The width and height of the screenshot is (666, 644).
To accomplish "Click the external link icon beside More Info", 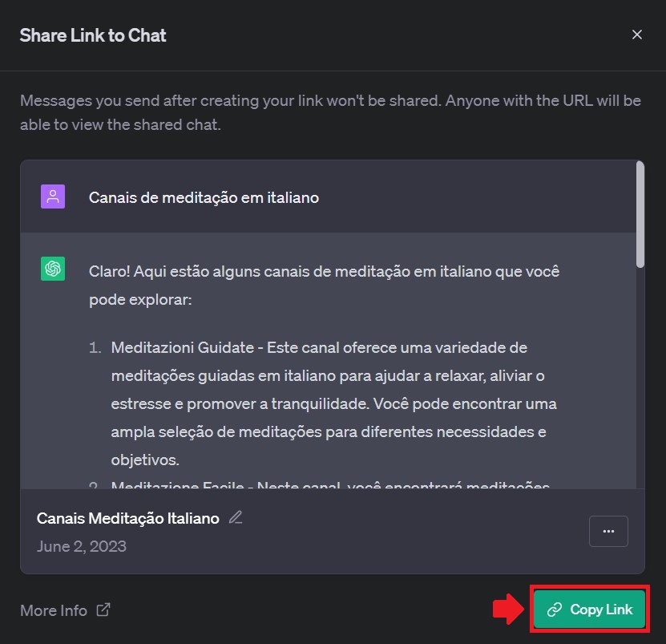I will click(103, 610).
